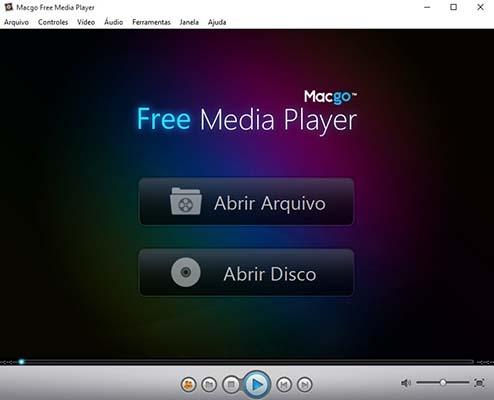This screenshot has width=494, height=400.
Task: Open the Ajuda menu
Action: tap(217, 22)
